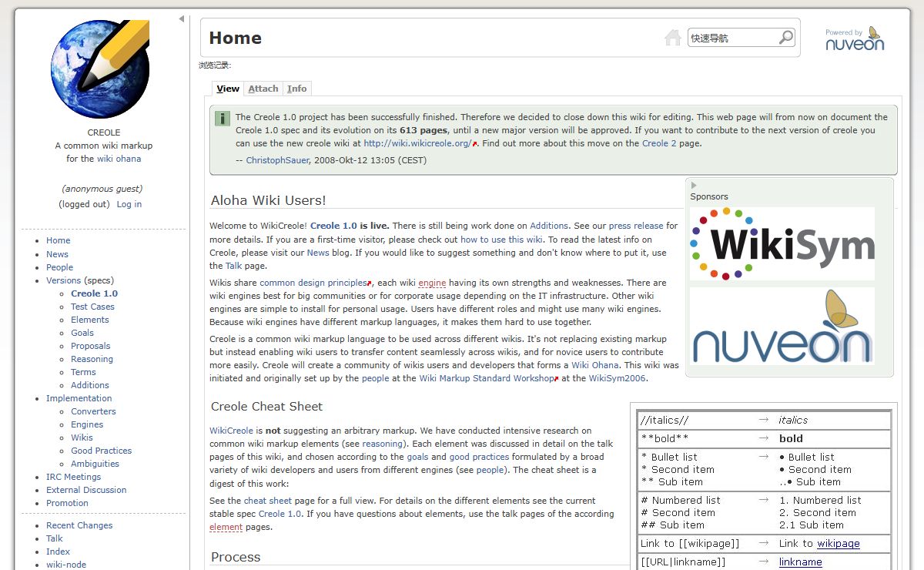Click the Creole Cheat Sheet heading
Image resolution: width=924 pixels, height=570 pixels.
[266, 407]
